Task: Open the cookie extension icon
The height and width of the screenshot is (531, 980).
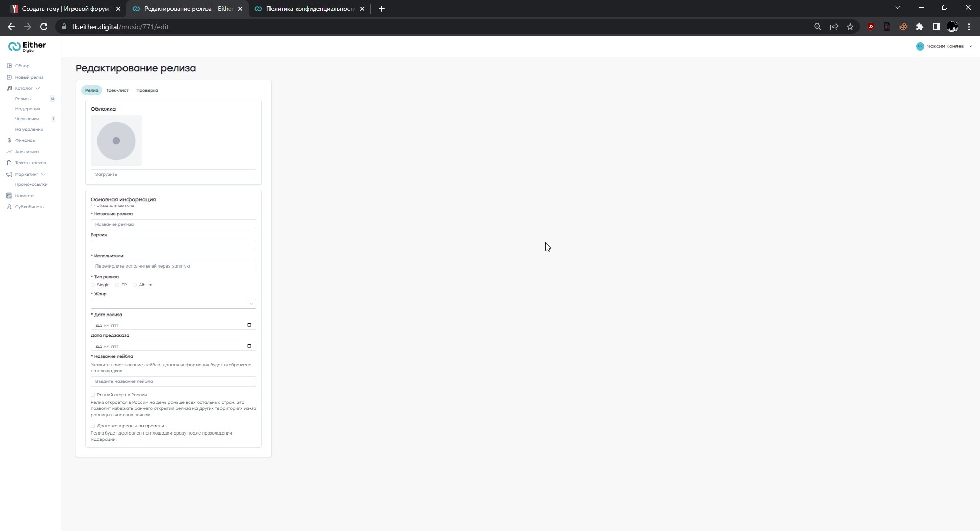Action: [903, 27]
